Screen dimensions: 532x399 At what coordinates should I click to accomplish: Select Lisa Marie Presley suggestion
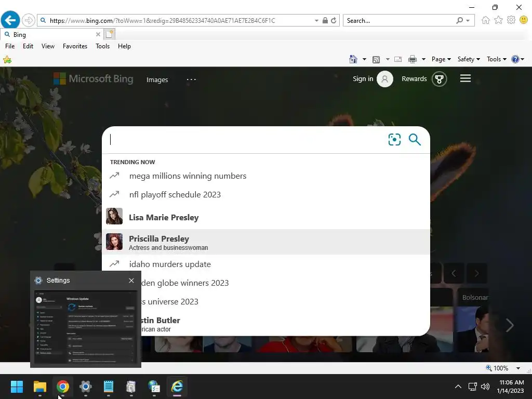[266, 217]
